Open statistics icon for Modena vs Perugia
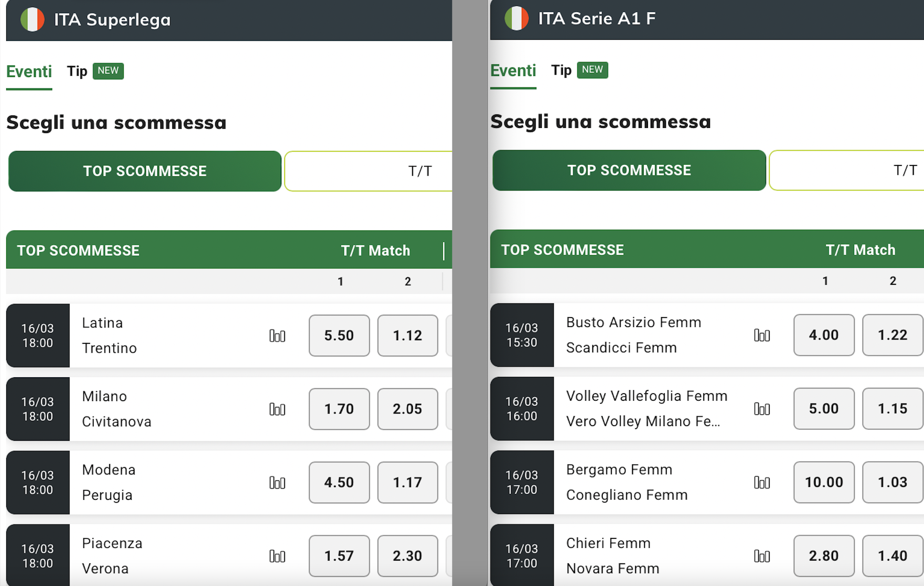 (x=277, y=483)
